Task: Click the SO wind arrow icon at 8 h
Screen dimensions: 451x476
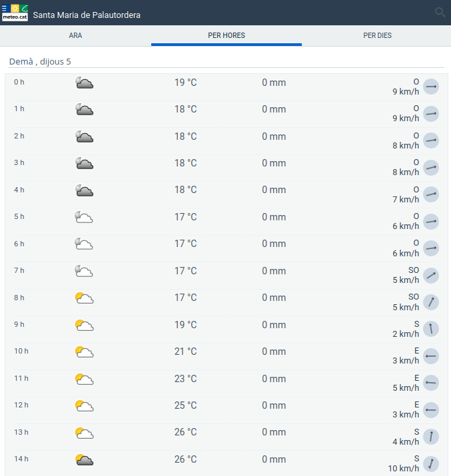Action: [x=431, y=302]
